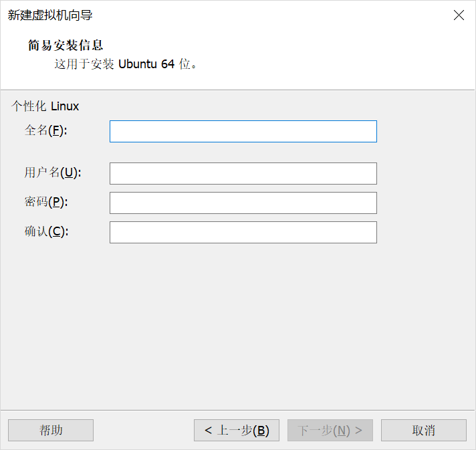The width and height of the screenshot is (476, 450).
Task: Click the 新建虚拟机向导 window title text
Action: tap(50, 15)
